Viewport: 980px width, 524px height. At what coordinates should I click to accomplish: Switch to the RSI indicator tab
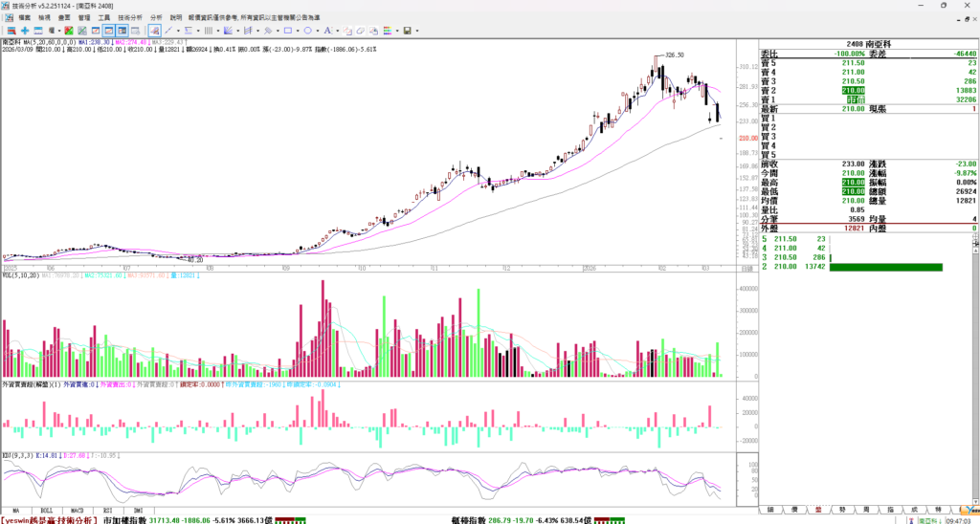click(x=106, y=512)
